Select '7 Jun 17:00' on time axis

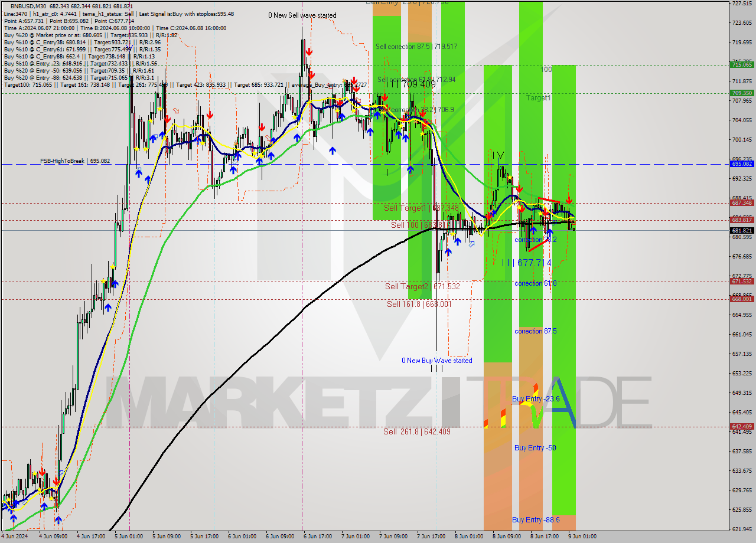[431, 537]
